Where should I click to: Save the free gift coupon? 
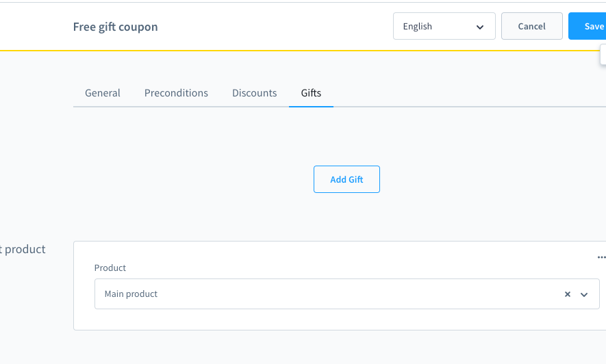pyautogui.click(x=592, y=27)
